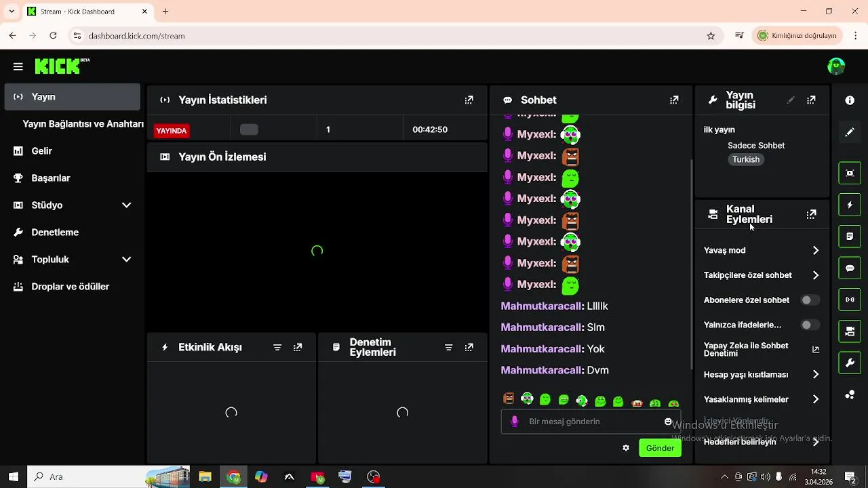Toggle moderation actions panel in right rail
This screenshot has height=488, width=868.
(x=850, y=237)
